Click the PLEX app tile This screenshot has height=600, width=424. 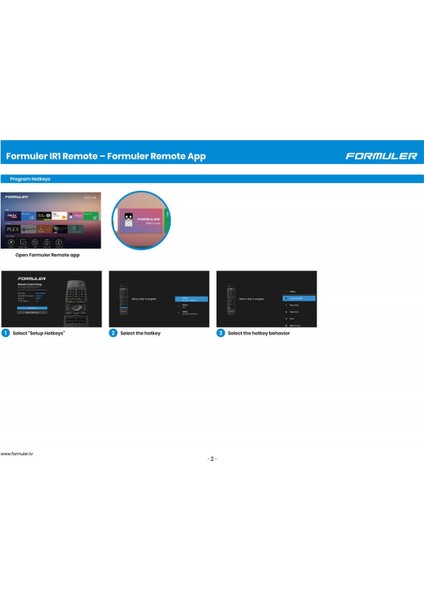point(13,229)
